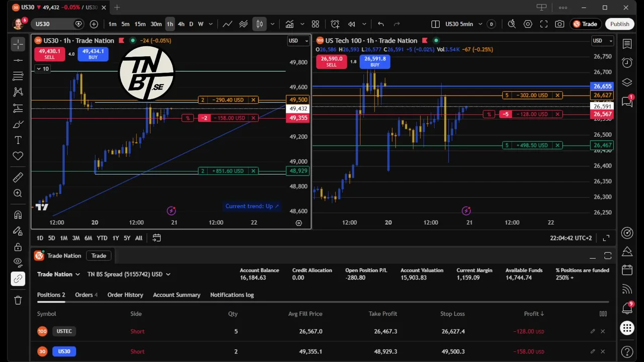Select the brush drawing tool
Image resolution: width=644 pixels, height=362 pixels.
pos(18,124)
